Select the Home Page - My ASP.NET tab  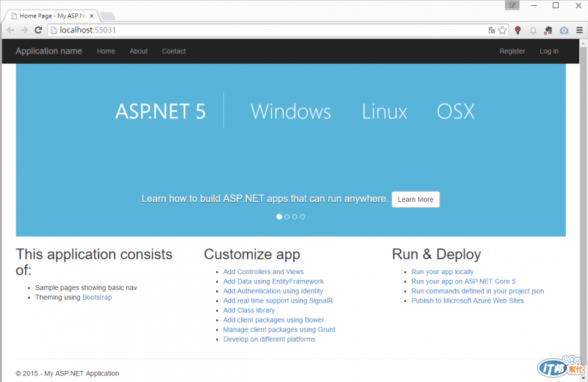pyautogui.click(x=51, y=15)
